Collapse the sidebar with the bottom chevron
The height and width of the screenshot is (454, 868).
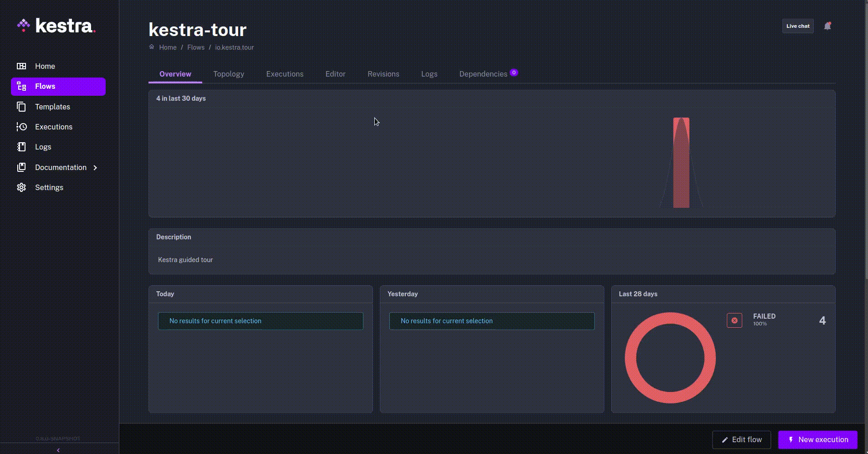58,450
